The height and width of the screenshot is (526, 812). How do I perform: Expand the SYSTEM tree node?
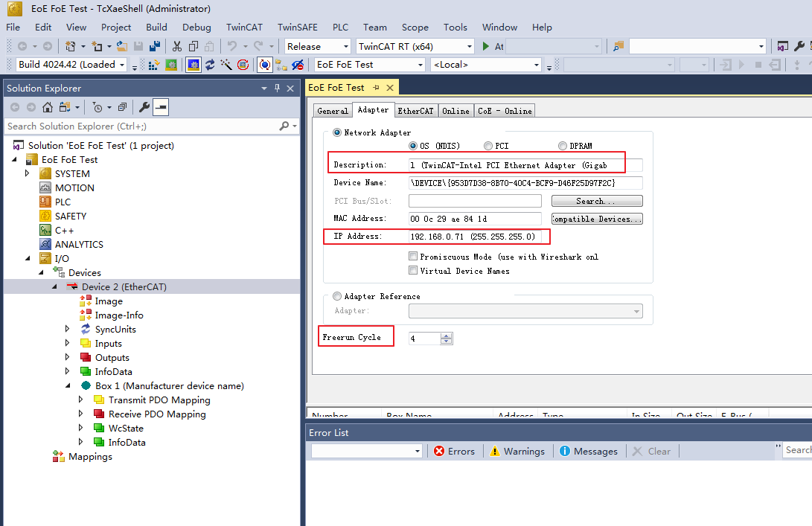pos(28,173)
